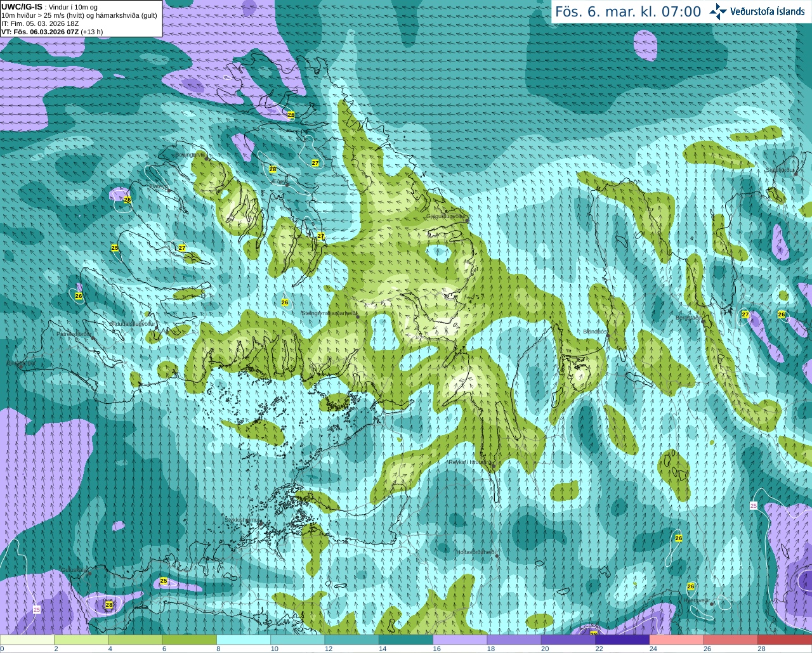Click the Patreksfjörður station label
This screenshot has width=812, height=653.
tap(74, 333)
